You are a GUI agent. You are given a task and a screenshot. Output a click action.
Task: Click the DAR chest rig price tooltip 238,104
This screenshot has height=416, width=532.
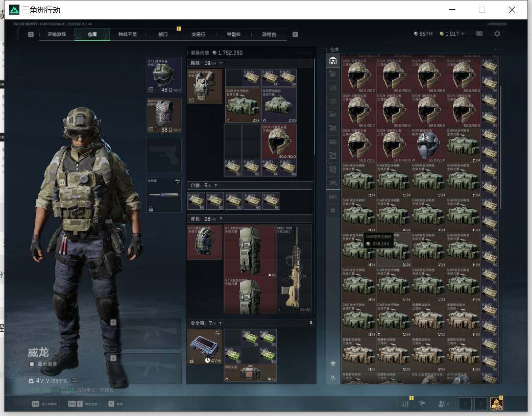[379, 240]
